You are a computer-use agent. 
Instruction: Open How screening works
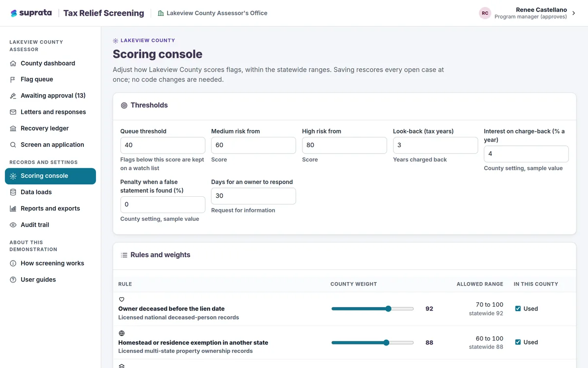[x=50, y=263]
